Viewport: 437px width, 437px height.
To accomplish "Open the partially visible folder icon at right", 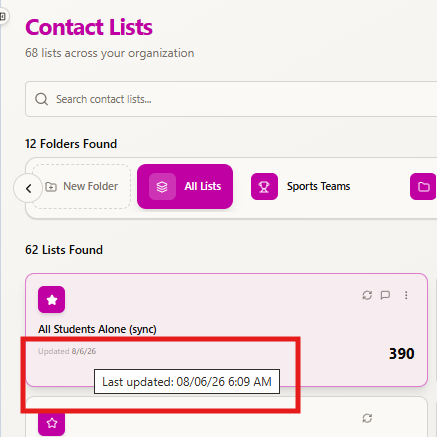I will [423, 187].
